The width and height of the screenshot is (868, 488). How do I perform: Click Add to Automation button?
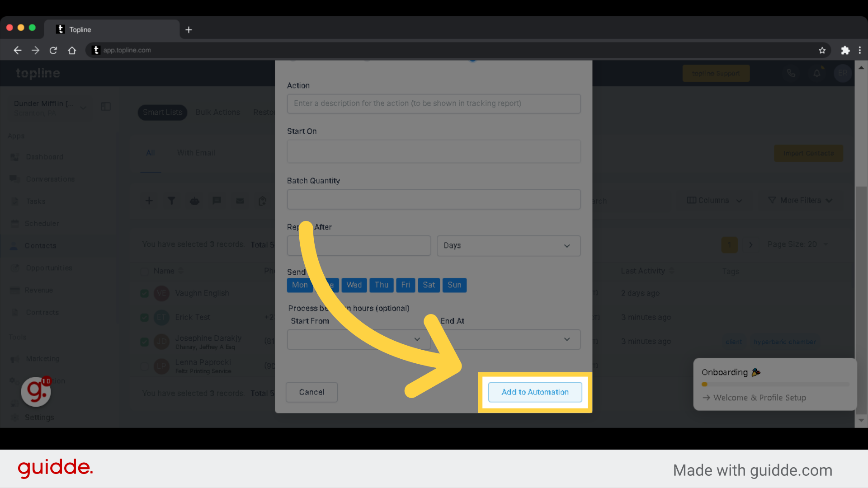(535, 392)
